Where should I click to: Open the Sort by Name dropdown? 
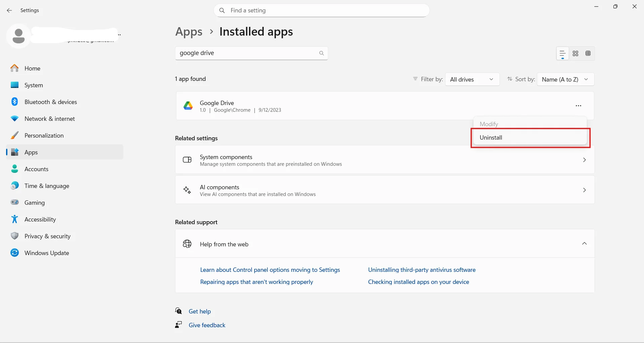565,80
